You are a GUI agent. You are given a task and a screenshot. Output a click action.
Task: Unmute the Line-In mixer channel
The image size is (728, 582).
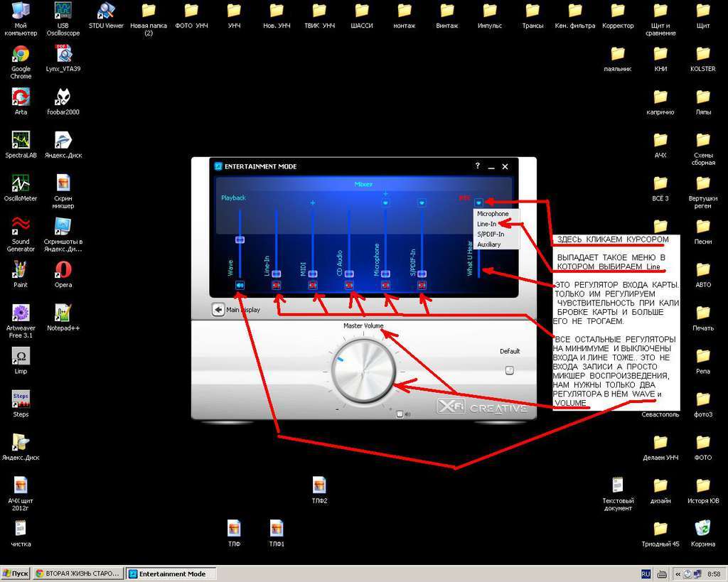277,285
